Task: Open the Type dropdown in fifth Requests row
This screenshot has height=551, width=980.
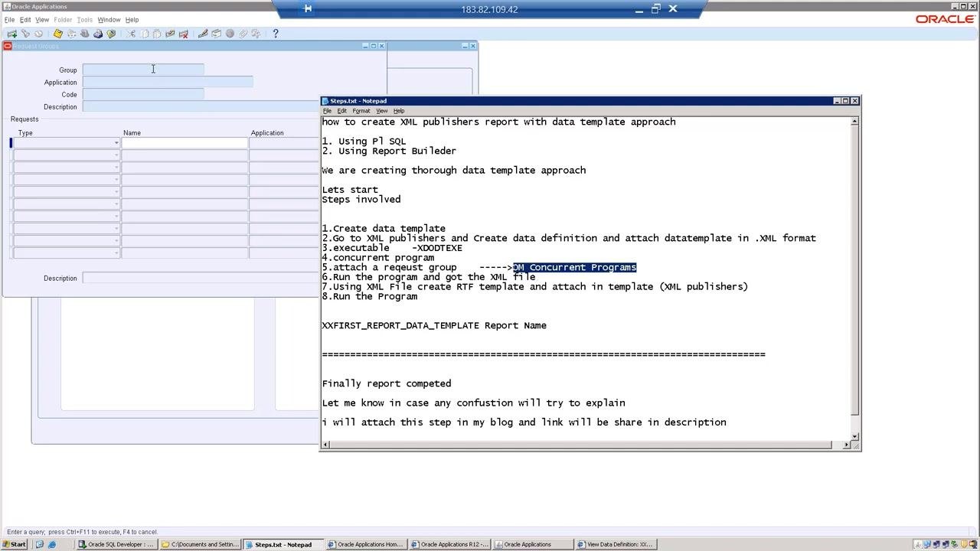Action: 116,192
